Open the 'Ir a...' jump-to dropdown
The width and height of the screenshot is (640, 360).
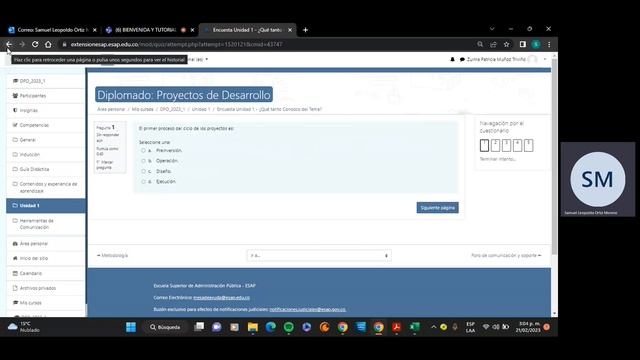pos(319,256)
